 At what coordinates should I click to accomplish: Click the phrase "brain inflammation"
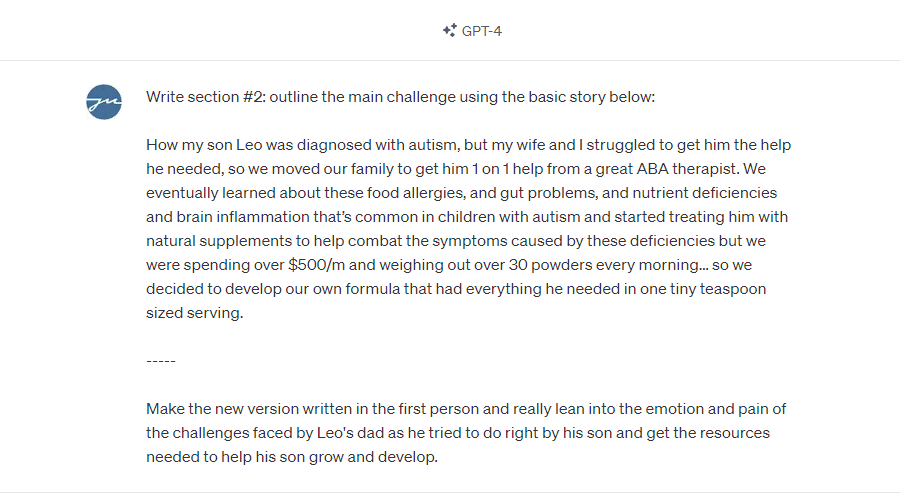[x=243, y=217]
